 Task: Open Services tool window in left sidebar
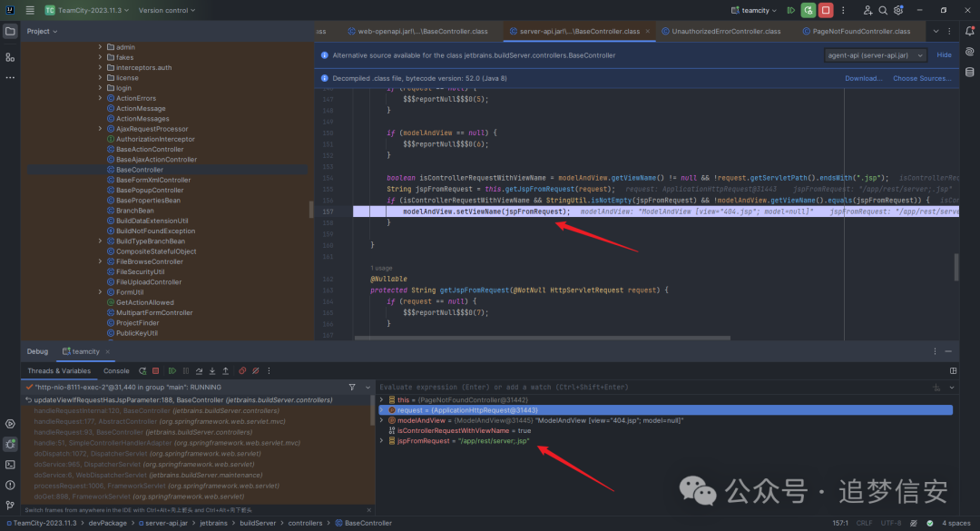point(10,423)
